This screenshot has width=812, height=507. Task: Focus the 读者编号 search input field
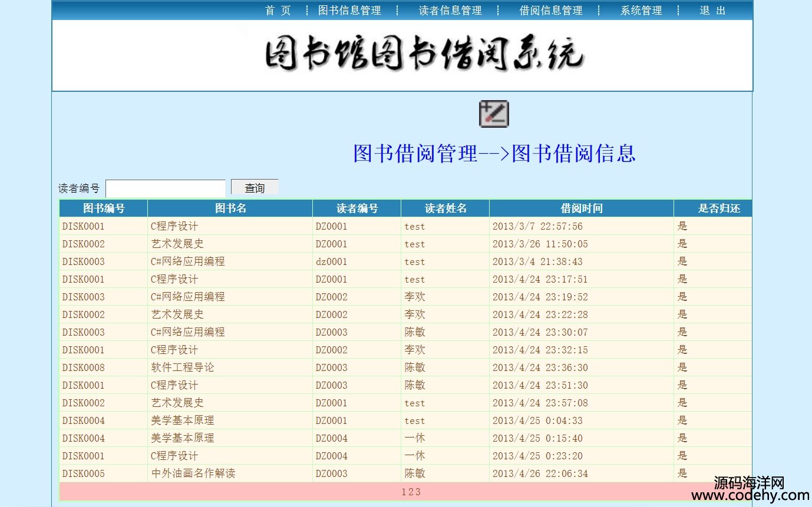[166, 188]
